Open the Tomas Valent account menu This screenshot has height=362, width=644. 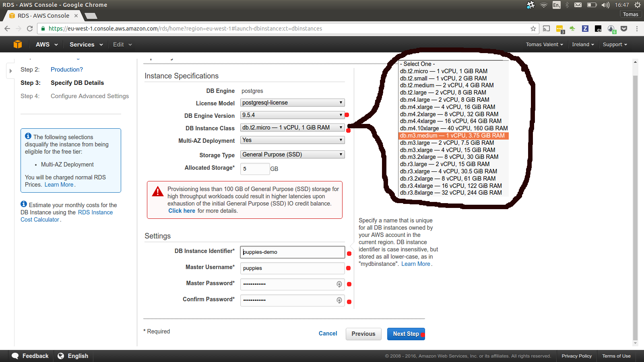(544, 45)
